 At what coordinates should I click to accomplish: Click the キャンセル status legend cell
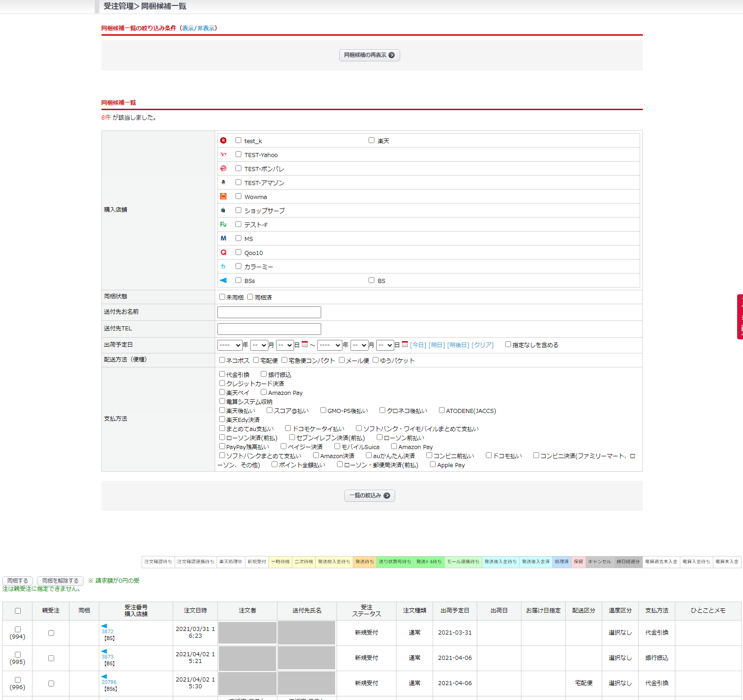point(600,562)
